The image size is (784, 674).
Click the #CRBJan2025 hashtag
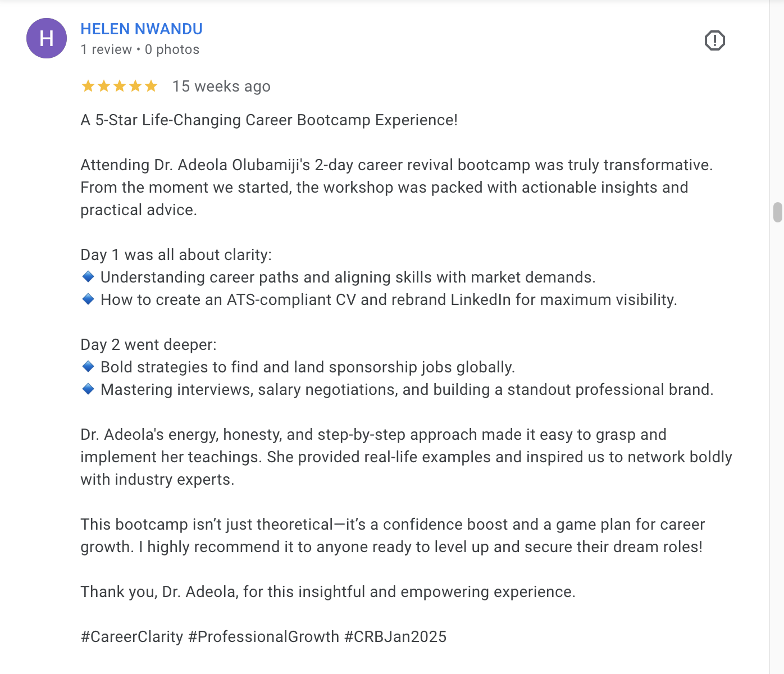click(x=395, y=636)
